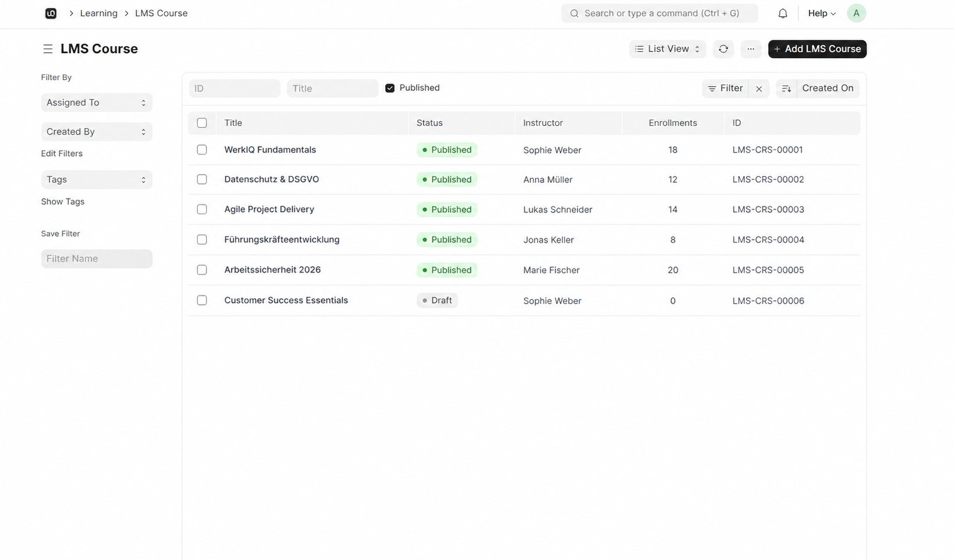
Task: Open the notifications bell
Action: coord(783,13)
